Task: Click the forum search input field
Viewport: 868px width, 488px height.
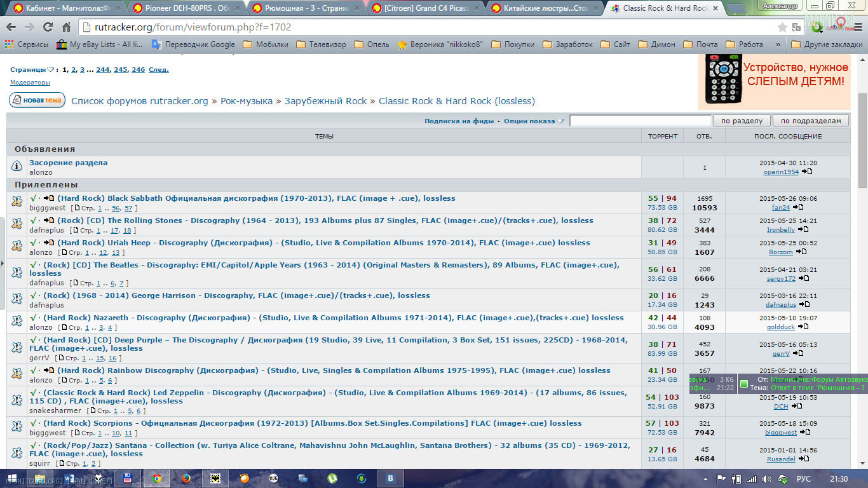Action: pyautogui.click(x=640, y=121)
